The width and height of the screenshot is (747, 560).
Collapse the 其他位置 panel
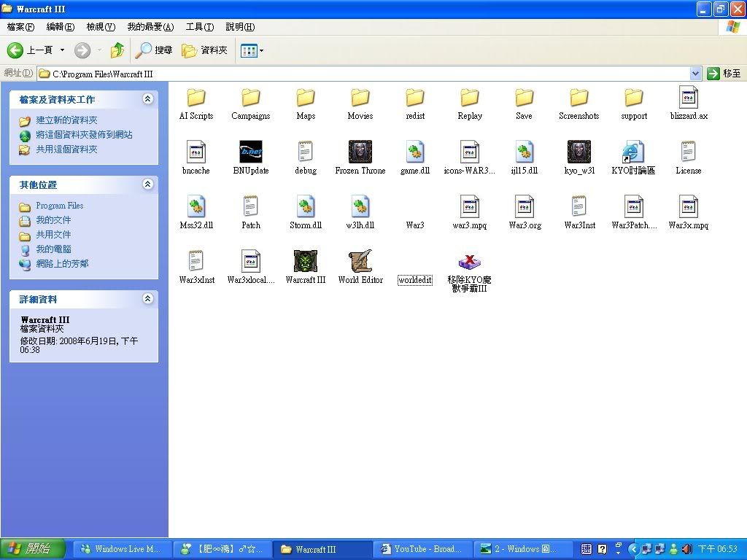pos(148,184)
